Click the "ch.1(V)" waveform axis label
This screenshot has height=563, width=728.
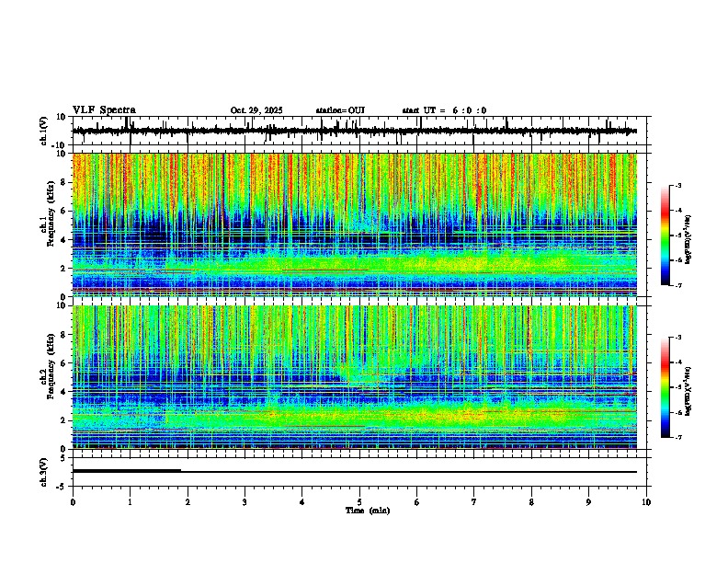pyautogui.click(x=44, y=131)
